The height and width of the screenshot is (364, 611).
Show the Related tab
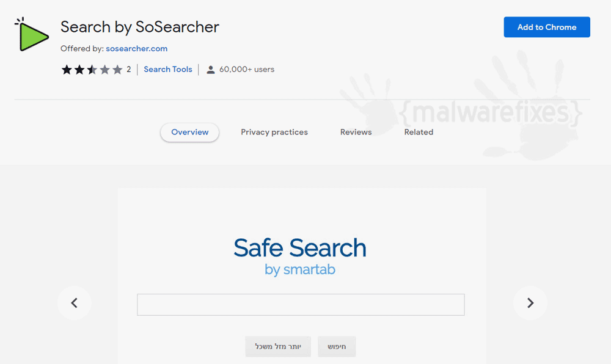pos(419,133)
